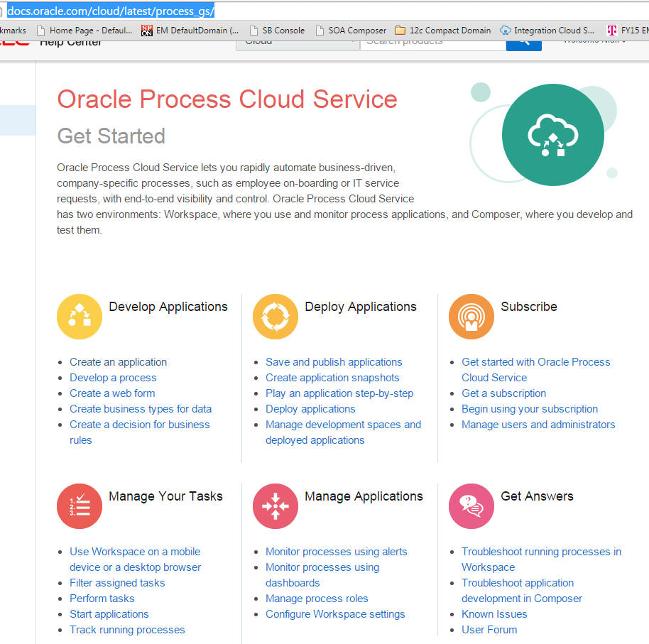Open the SB Console bookmark
This screenshot has width=649, height=644.
[x=278, y=31]
